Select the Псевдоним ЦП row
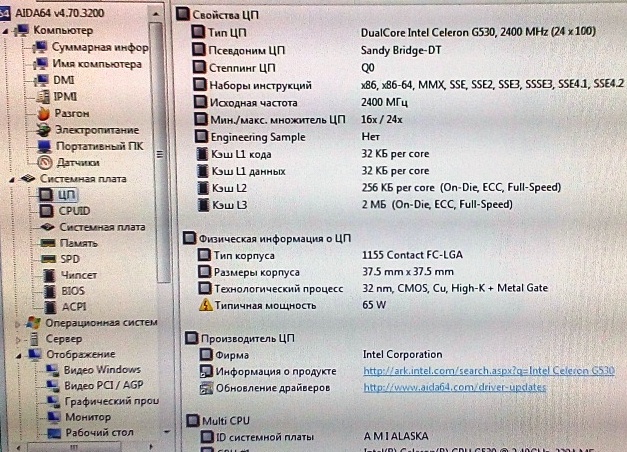The height and width of the screenshot is (452, 627). pyautogui.click(x=316, y=50)
